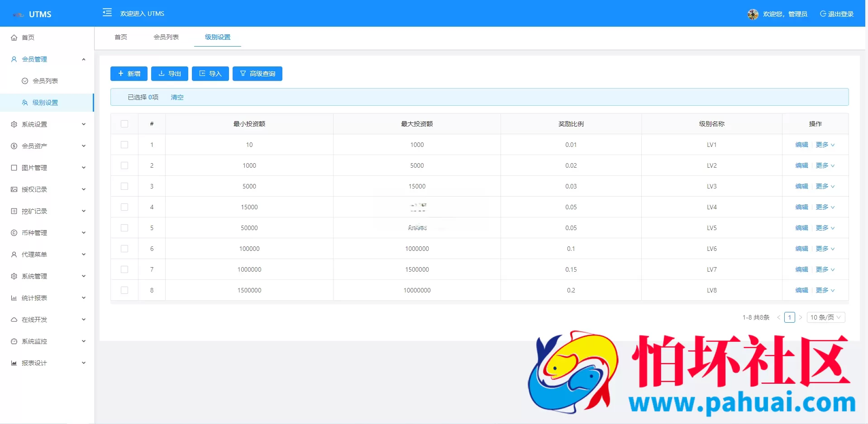Collapse the 会员管理 menu arrow
Screen dimensions: 868x424
[84, 59]
